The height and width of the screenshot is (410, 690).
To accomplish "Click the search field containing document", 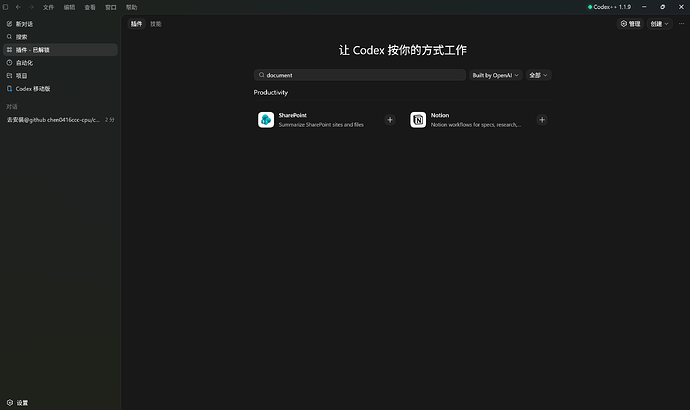I will coord(360,75).
